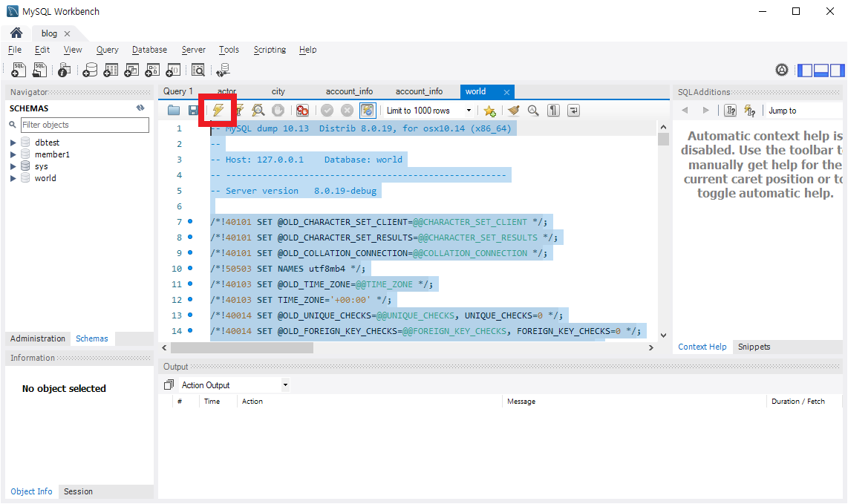Viewport: 848px width, 504px height.
Task: Create a new SQL tab icon
Action: [x=19, y=70]
